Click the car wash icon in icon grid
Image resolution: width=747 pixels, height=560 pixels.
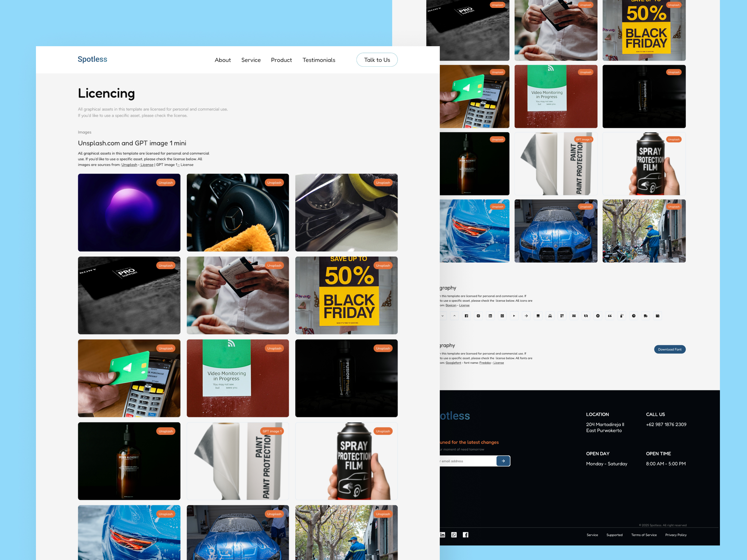pos(550,316)
